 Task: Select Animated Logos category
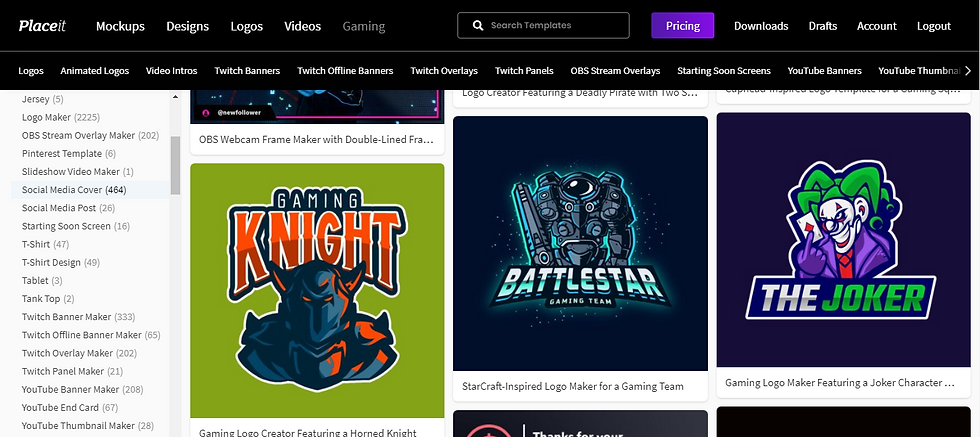pos(94,71)
